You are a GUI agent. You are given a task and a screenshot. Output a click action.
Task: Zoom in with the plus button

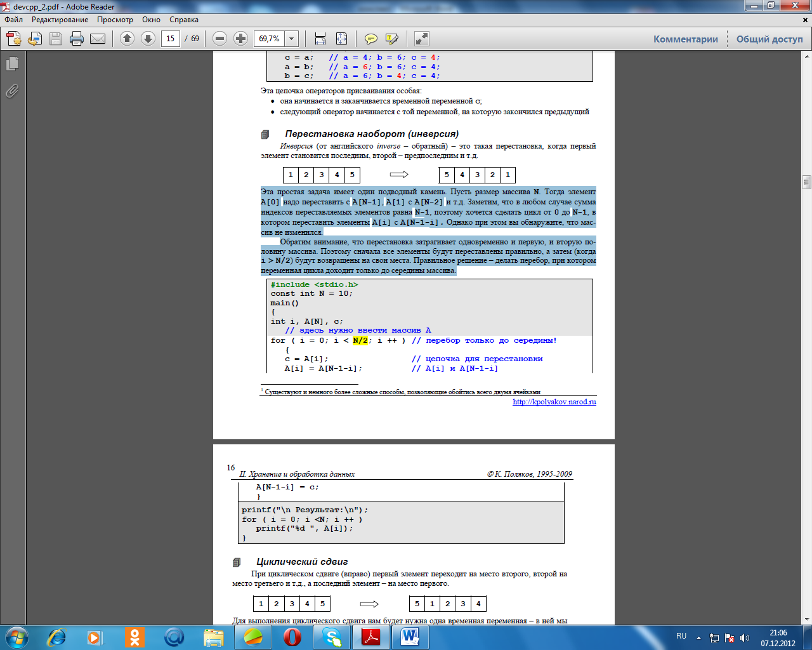(240, 39)
